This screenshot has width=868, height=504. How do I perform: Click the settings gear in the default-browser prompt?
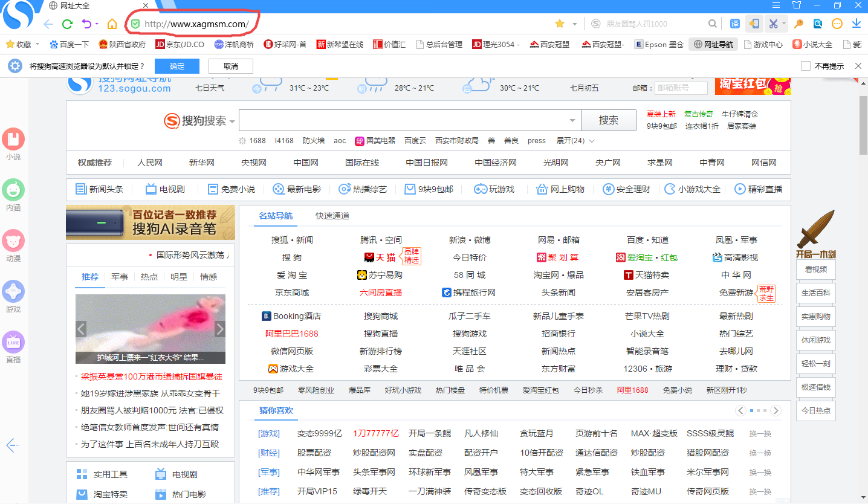tap(15, 66)
